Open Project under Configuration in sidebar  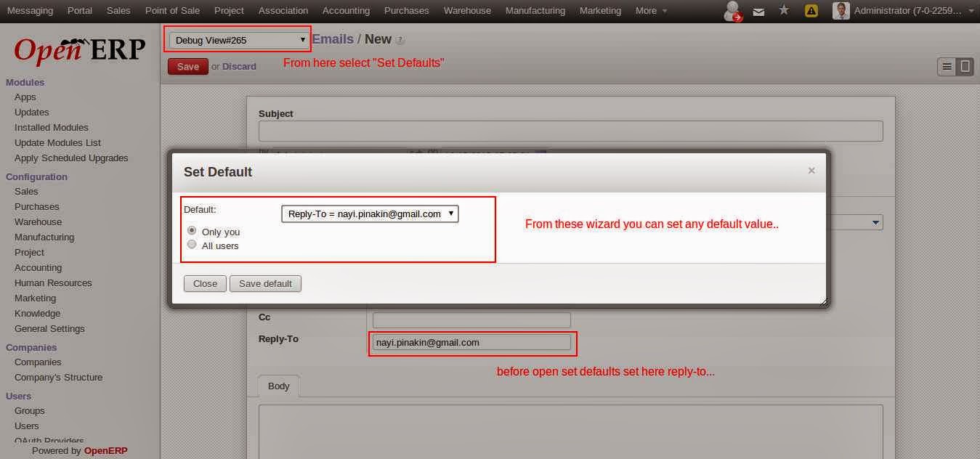coord(29,253)
